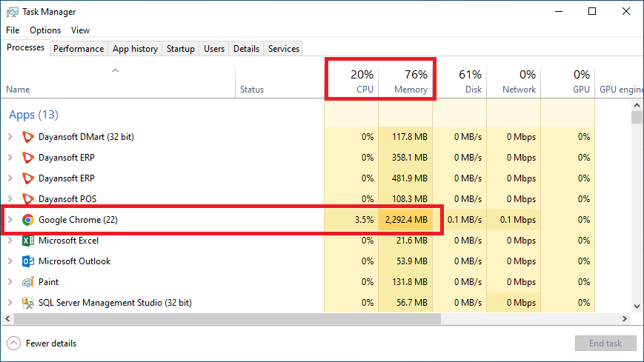Click the vertical scrollbar up arrow
This screenshot has width=644, height=362.
click(x=637, y=105)
